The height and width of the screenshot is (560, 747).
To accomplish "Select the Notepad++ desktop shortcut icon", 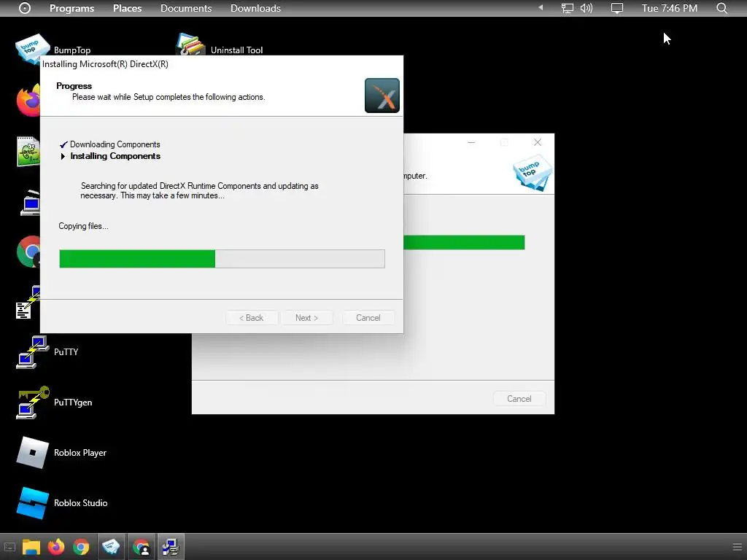I will 28,152.
